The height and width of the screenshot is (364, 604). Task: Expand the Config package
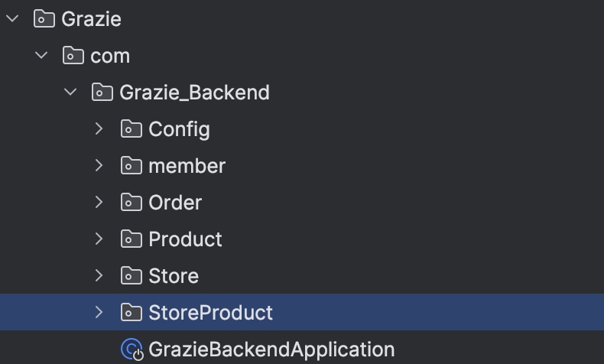click(x=99, y=128)
